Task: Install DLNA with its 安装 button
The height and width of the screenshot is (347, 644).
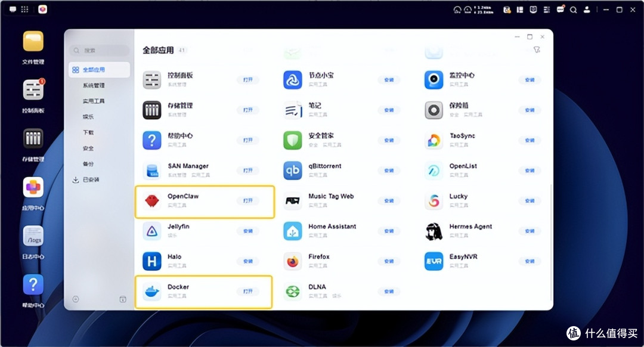Action: click(x=389, y=292)
